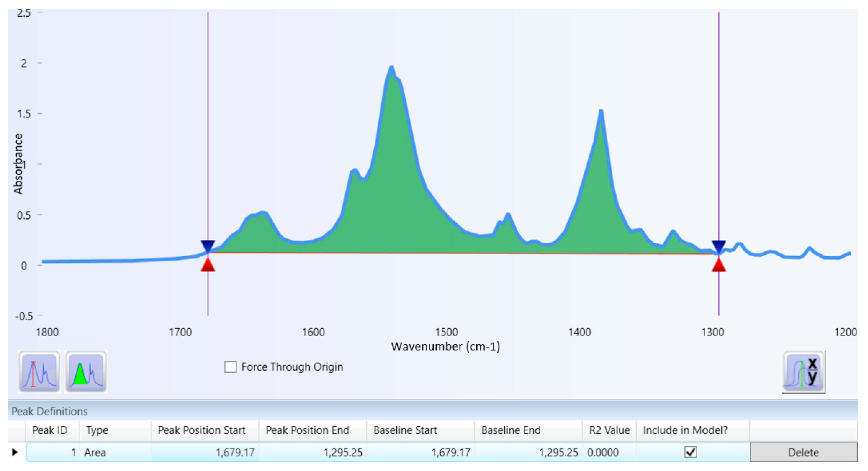
Task: Click the Baseline End value 1,295.25
Action: pos(558,453)
